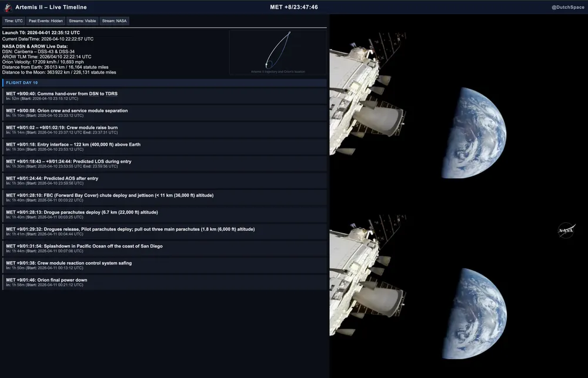This screenshot has width=588, height=378.
Task: Toggle Past Events: Hidden button
Action: click(46, 21)
